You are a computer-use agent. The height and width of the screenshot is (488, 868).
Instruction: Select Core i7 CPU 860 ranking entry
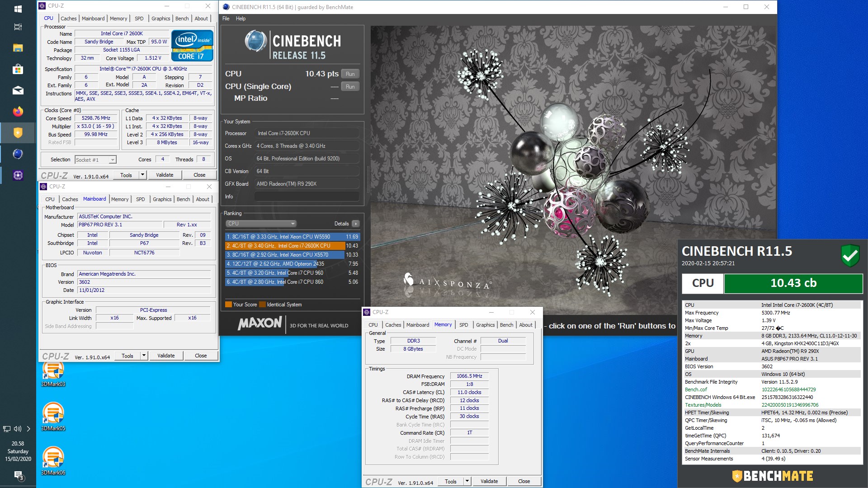coord(292,282)
